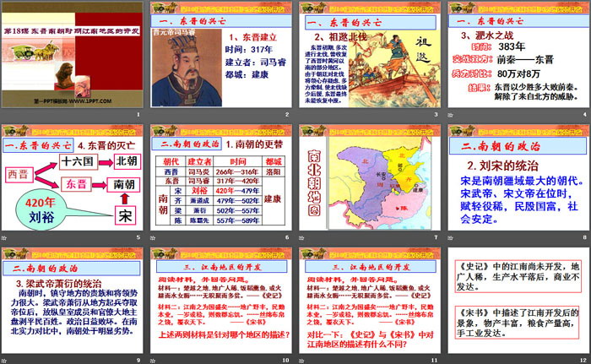Click slide number label 6
Viewport: 591px width, 364px height.
(287, 237)
